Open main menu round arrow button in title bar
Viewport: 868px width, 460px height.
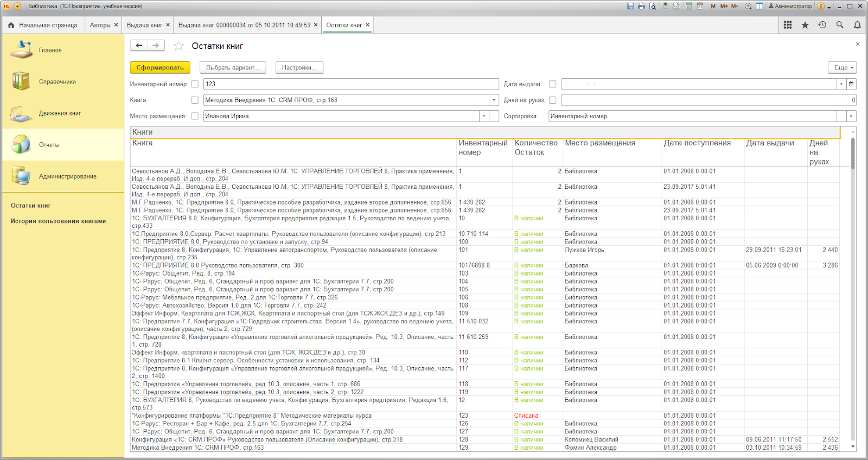pos(17,6)
